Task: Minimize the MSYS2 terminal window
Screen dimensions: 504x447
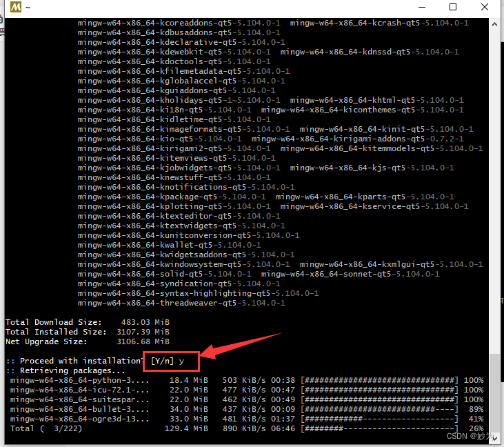Action: (422, 7)
